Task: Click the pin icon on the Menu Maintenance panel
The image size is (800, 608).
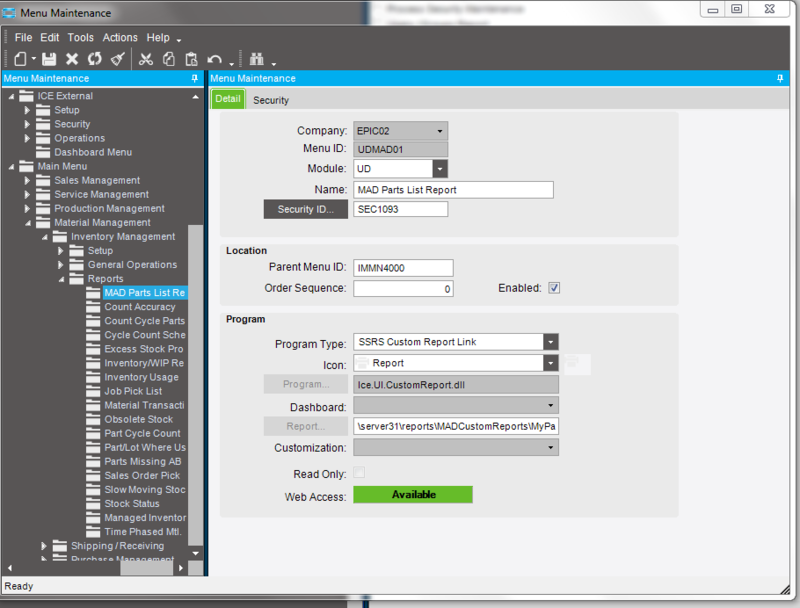Action: [194, 78]
